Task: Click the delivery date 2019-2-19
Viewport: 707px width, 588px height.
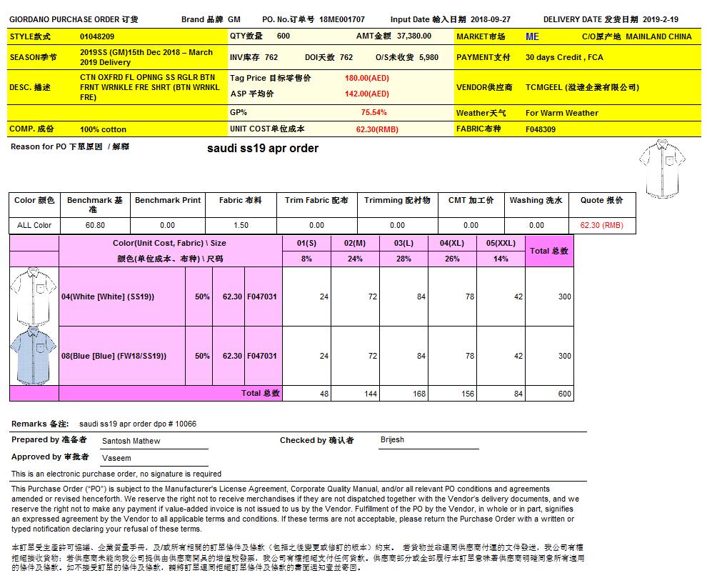Action: [x=661, y=20]
